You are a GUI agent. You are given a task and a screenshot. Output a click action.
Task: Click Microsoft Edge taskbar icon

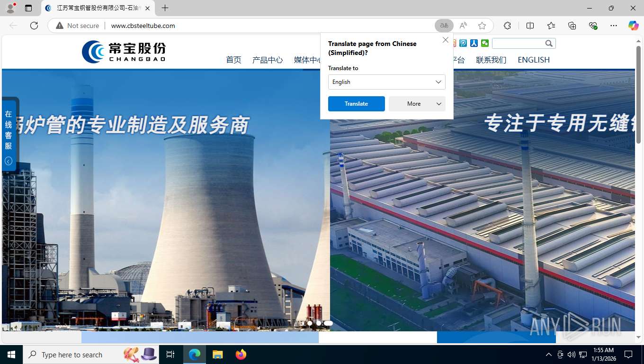195,355
